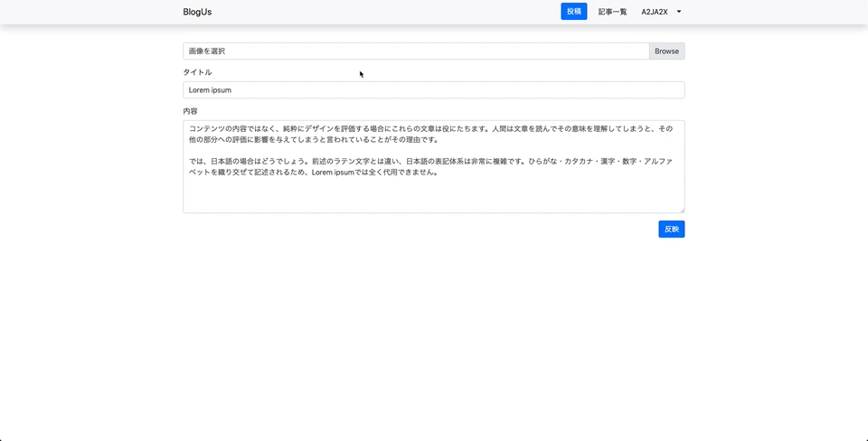Click the タイトル field label
Image resolution: width=868 pixels, height=441 pixels.
(x=198, y=72)
